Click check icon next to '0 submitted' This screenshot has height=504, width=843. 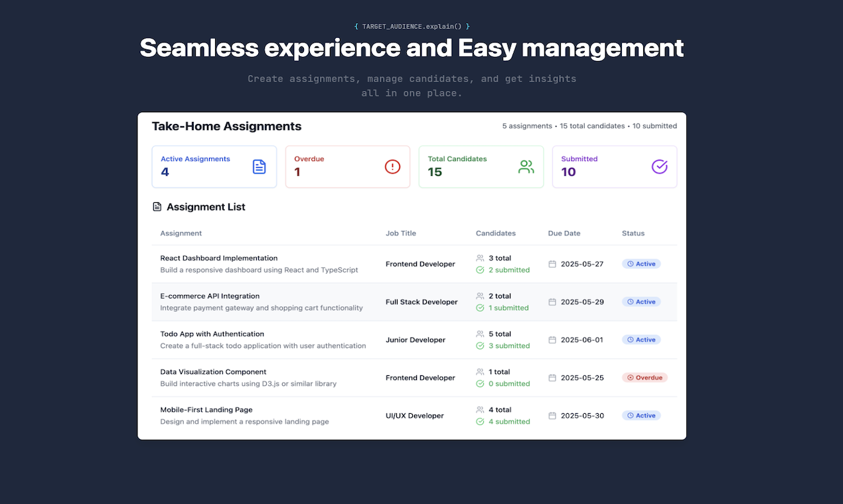[x=480, y=384]
